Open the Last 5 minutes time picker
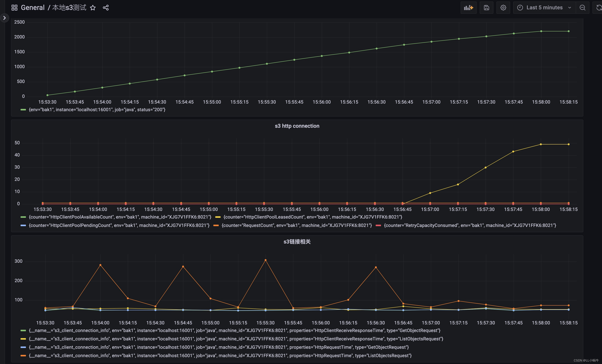 pyautogui.click(x=544, y=8)
